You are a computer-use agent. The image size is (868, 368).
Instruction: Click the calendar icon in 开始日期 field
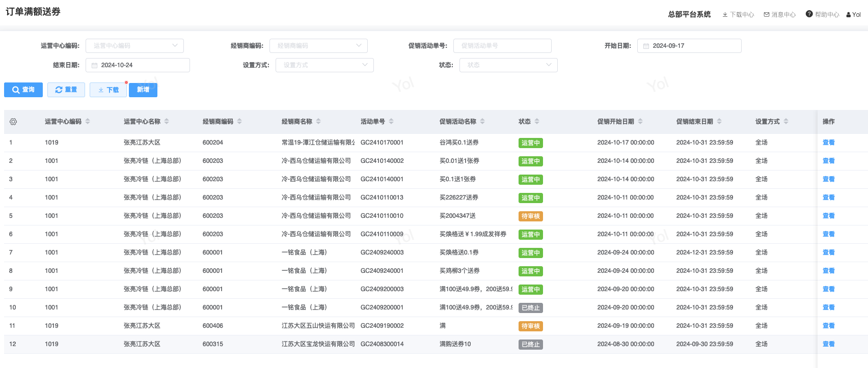(646, 46)
